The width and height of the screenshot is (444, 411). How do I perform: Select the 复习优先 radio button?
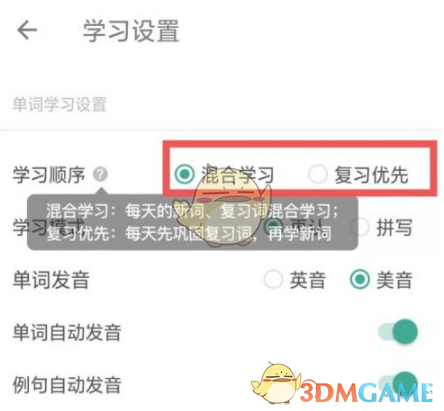tap(317, 174)
